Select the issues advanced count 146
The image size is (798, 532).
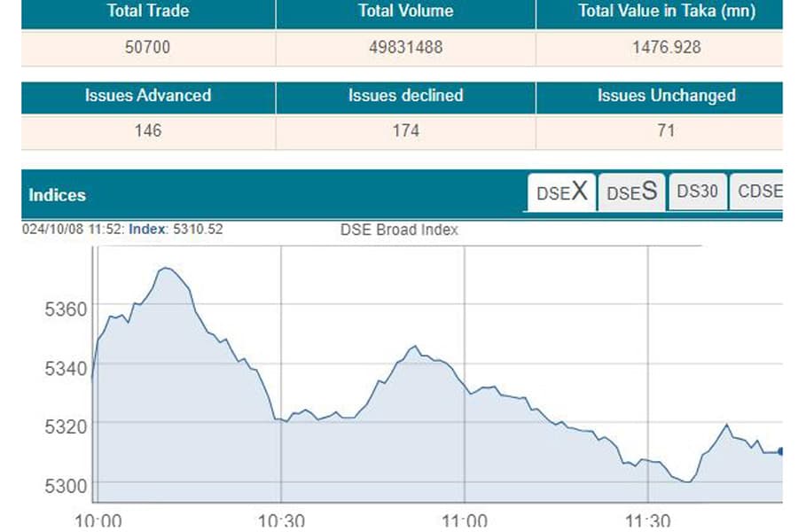pyautogui.click(x=148, y=131)
